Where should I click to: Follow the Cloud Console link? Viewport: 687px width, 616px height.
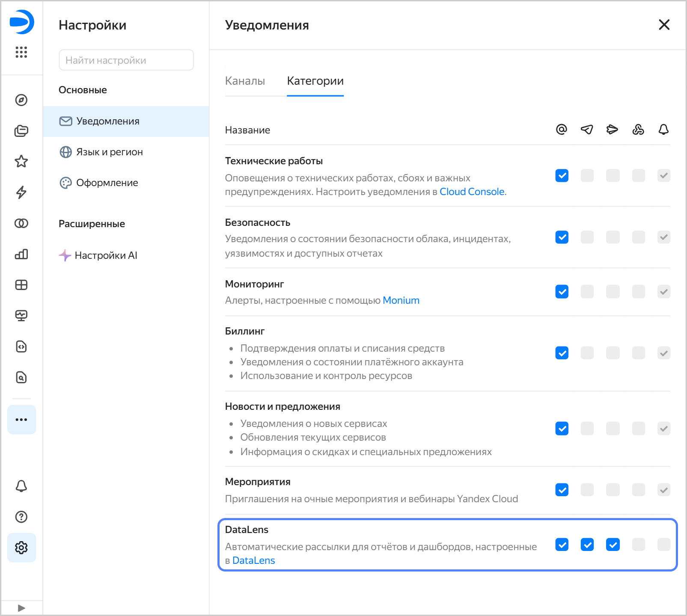(x=472, y=192)
